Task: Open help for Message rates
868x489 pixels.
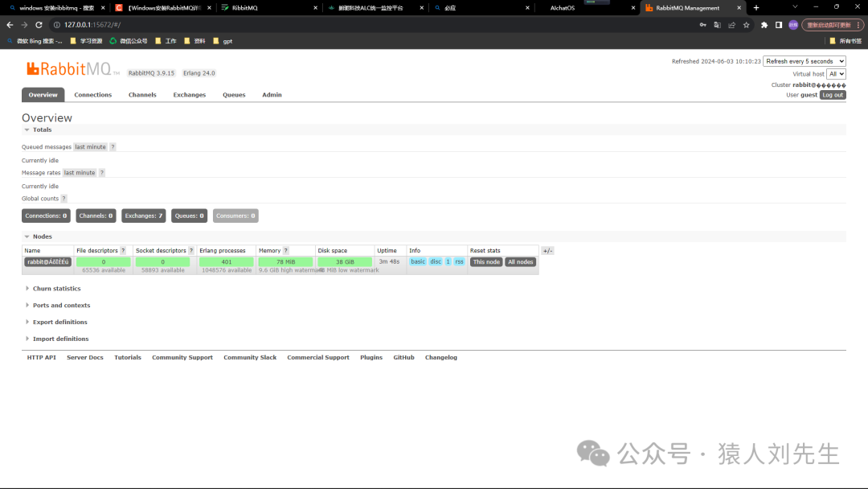Action: [102, 173]
